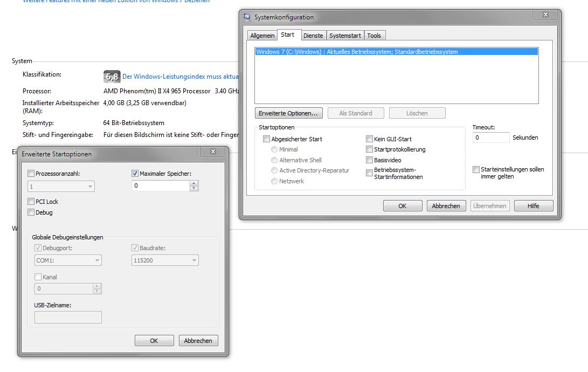
Task: Toggle Kein GUI-Start checkbox
Action: coord(369,139)
